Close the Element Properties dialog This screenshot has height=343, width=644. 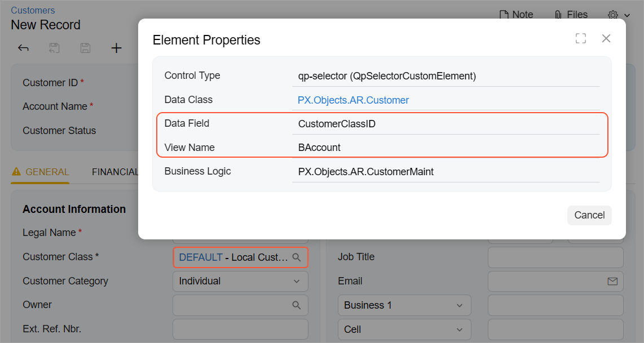606,38
